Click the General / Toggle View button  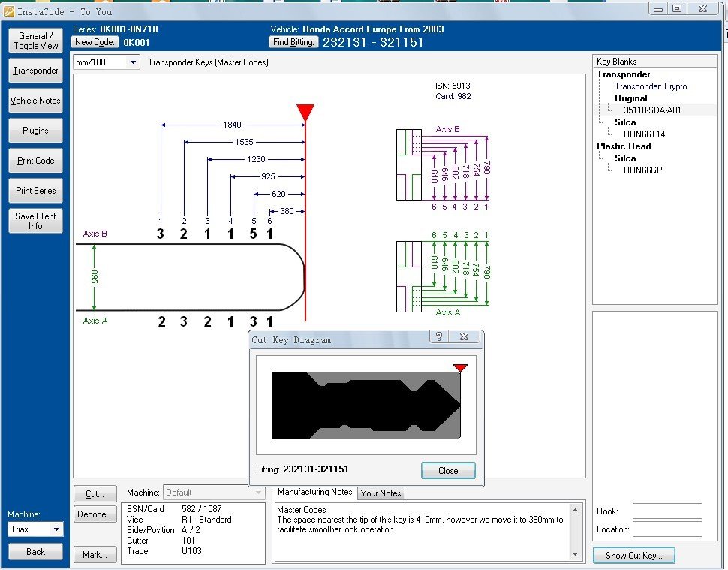(x=36, y=41)
